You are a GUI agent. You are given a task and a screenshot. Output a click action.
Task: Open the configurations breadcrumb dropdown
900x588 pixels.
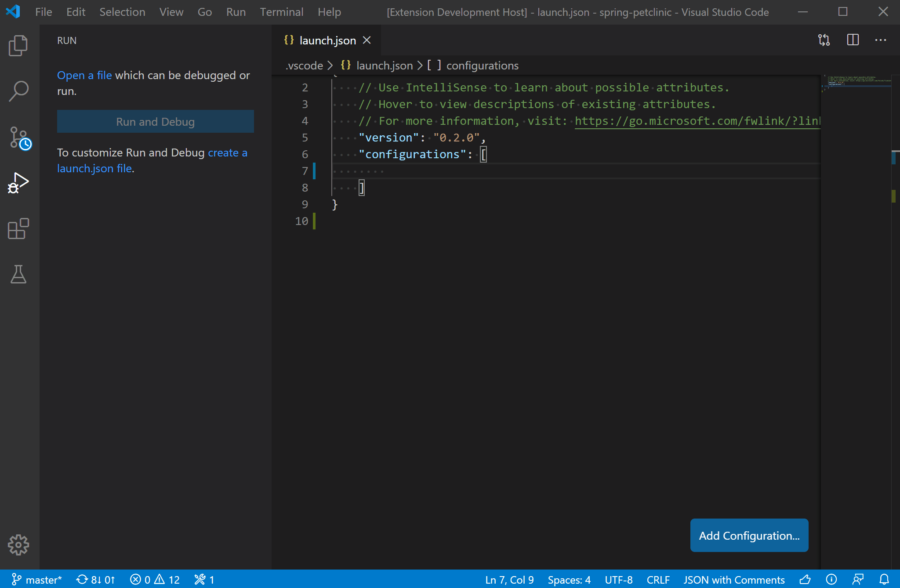point(482,65)
